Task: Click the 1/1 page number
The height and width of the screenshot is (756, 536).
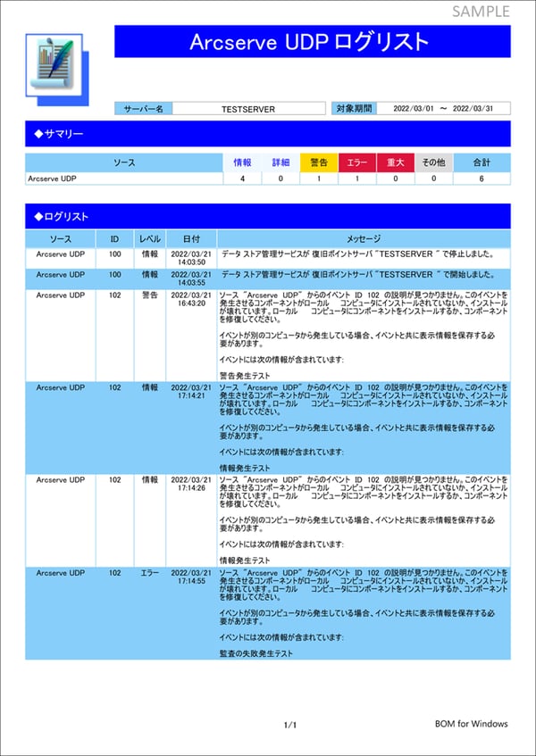Action: coord(290,725)
